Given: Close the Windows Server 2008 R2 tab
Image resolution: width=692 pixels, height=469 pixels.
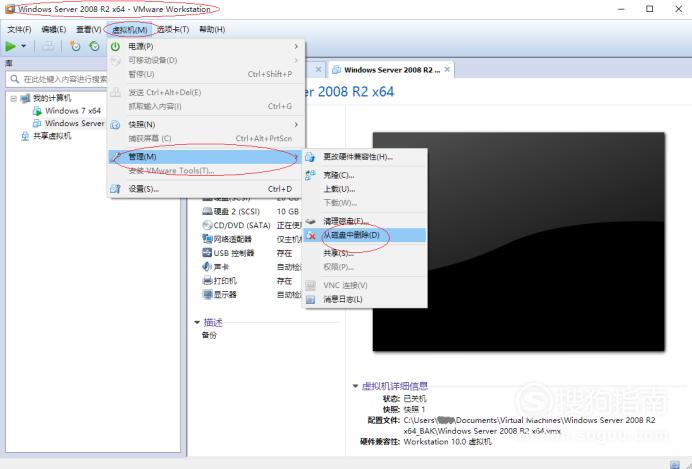Looking at the screenshot, I should (x=447, y=69).
